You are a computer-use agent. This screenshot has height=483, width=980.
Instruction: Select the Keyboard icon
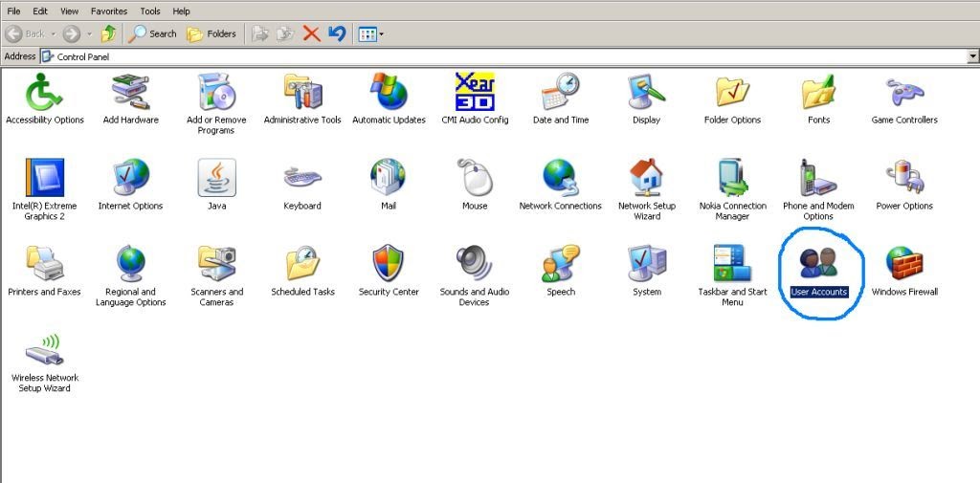tap(302, 178)
